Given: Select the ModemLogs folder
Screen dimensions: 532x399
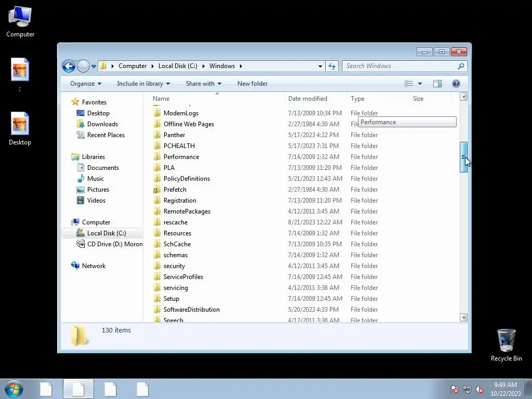Looking at the screenshot, I should 181,113.
